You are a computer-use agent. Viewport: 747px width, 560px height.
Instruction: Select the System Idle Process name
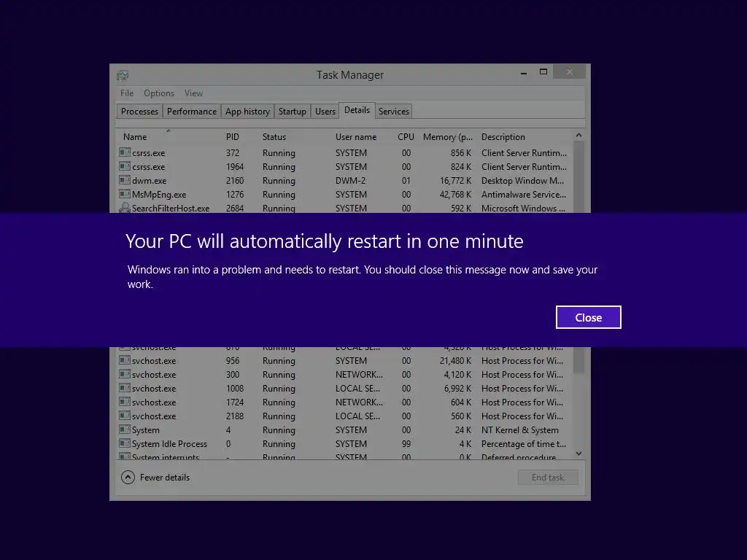[169, 444]
